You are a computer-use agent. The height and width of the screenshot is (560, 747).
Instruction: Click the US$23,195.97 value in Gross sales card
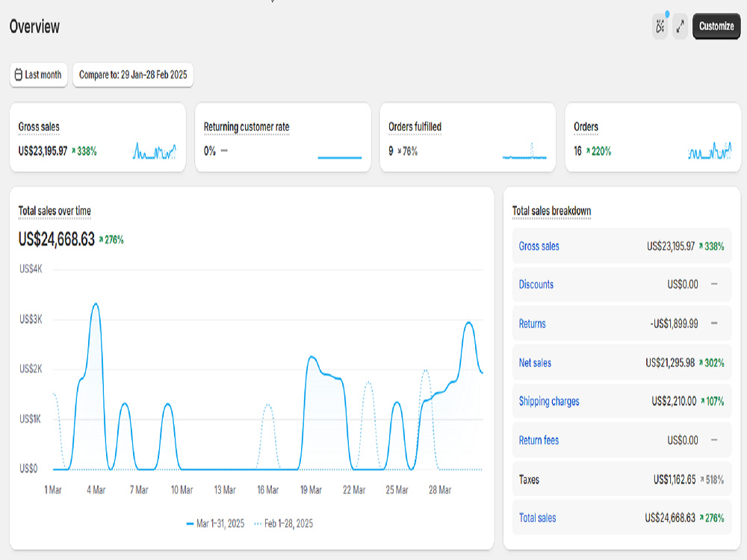pos(43,152)
